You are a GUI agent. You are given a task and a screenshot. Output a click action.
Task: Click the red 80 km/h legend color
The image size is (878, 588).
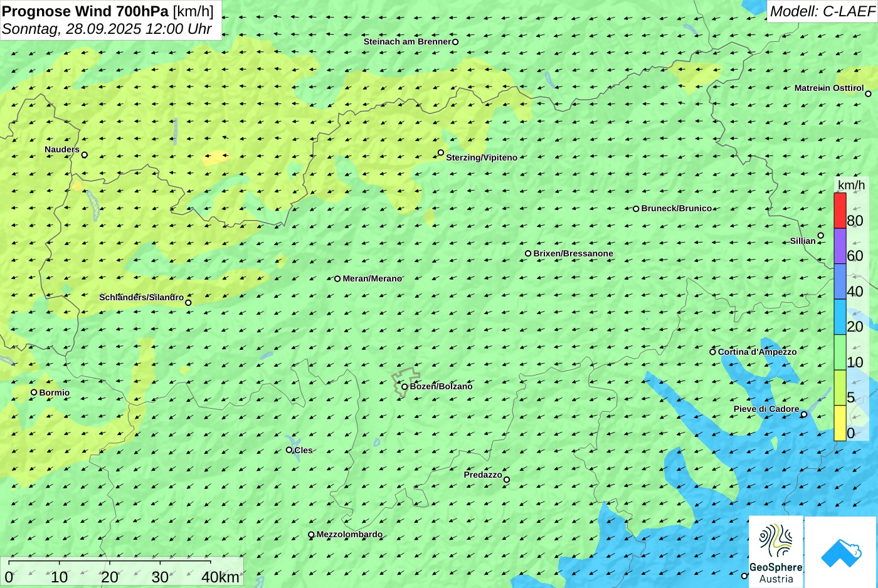pos(840,211)
